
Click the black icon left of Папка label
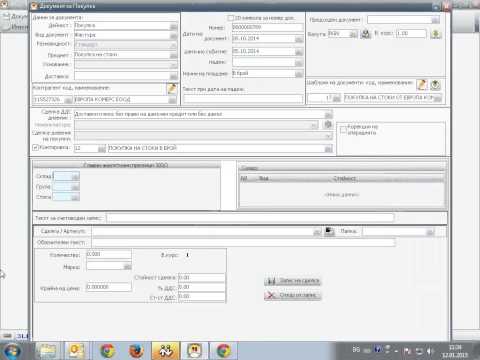pos(329,231)
